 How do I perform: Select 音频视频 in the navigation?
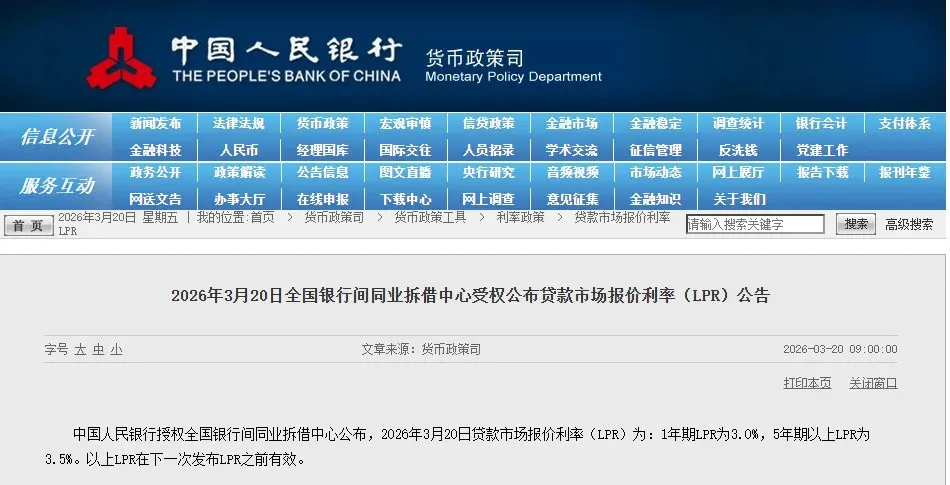click(x=572, y=173)
